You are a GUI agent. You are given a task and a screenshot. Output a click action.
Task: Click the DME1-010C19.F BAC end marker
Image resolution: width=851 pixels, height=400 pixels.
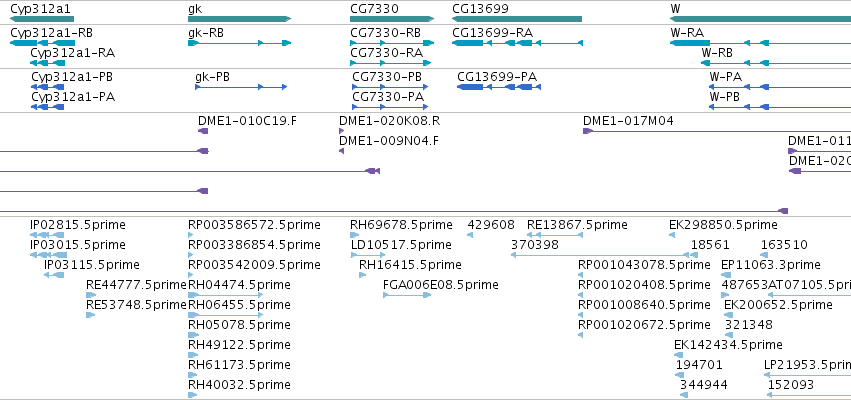(x=203, y=131)
